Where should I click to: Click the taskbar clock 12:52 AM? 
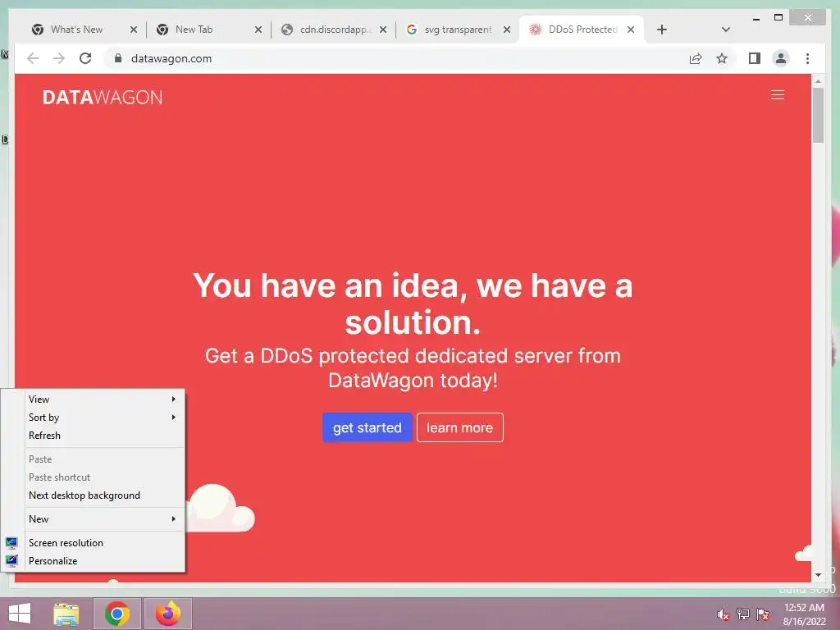coord(804,614)
